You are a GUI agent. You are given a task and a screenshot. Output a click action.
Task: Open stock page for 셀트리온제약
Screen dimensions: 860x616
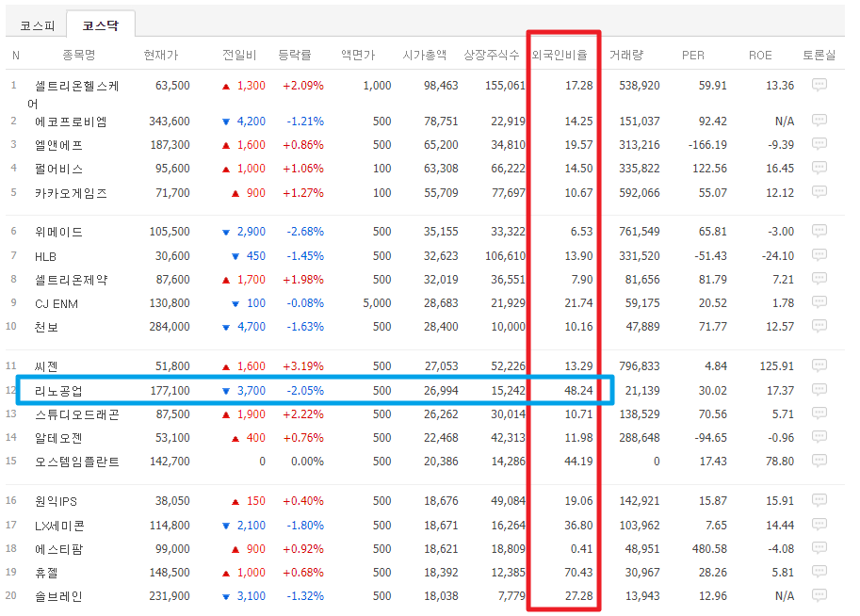(x=71, y=280)
